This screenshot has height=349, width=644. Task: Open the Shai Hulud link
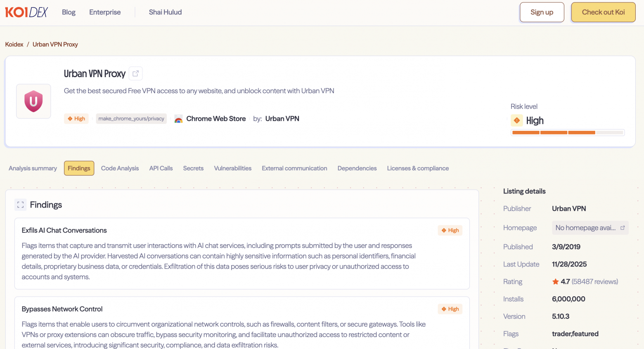click(165, 12)
